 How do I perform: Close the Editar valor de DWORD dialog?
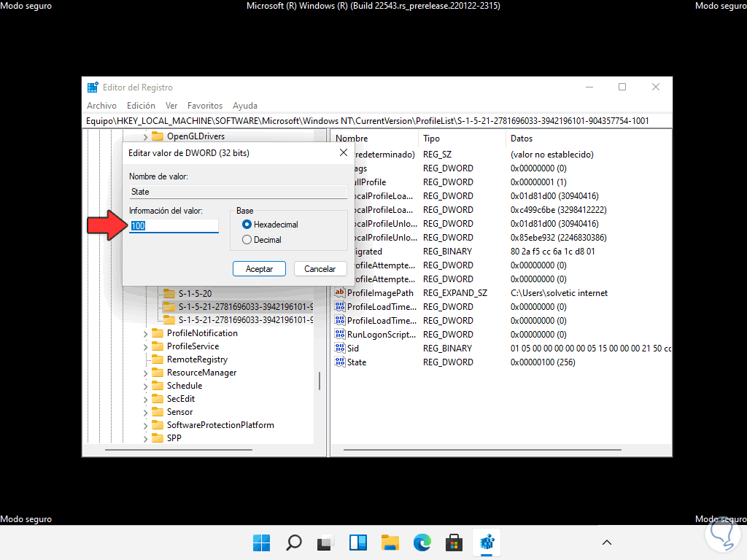click(344, 152)
